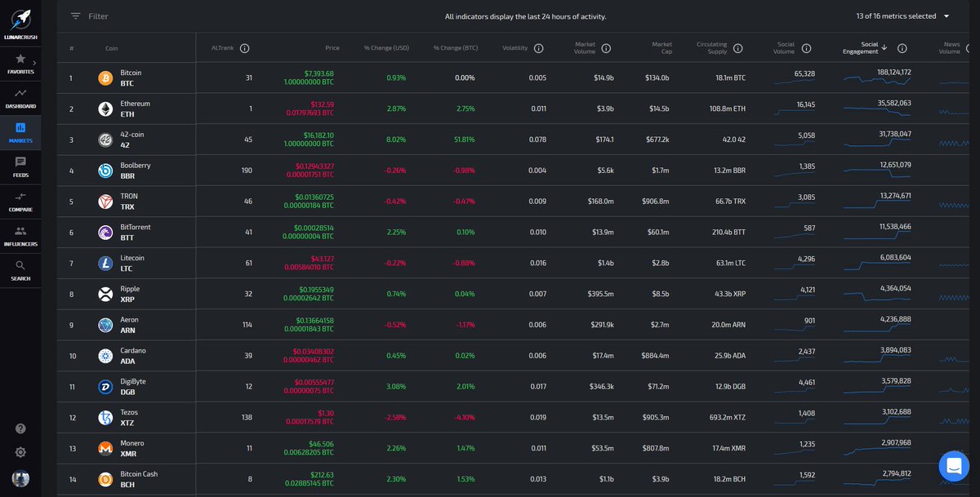Click the TRON coin icon
Viewport: 980px width, 497px height.
tap(105, 202)
